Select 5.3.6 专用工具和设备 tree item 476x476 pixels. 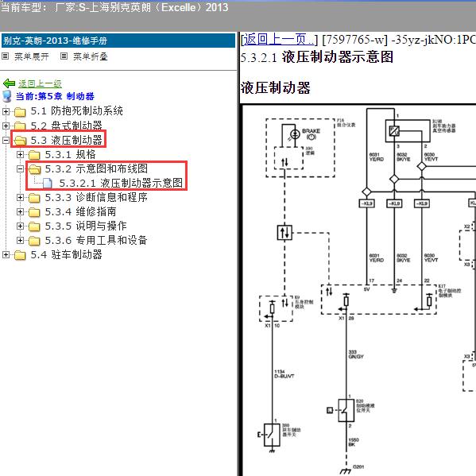[96, 241]
